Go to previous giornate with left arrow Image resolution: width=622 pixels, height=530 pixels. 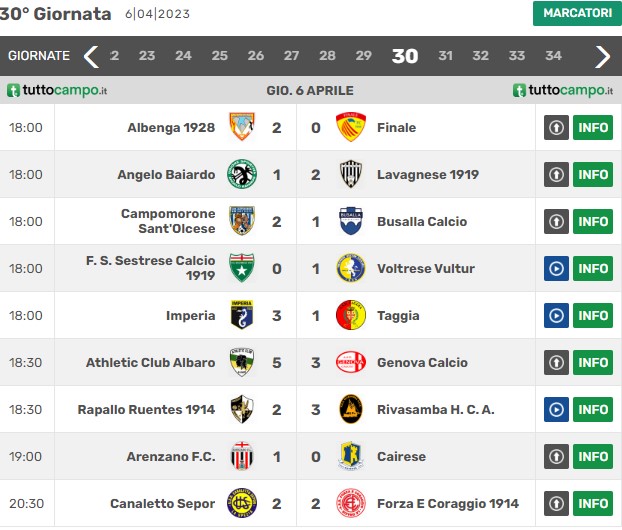tap(91, 57)
